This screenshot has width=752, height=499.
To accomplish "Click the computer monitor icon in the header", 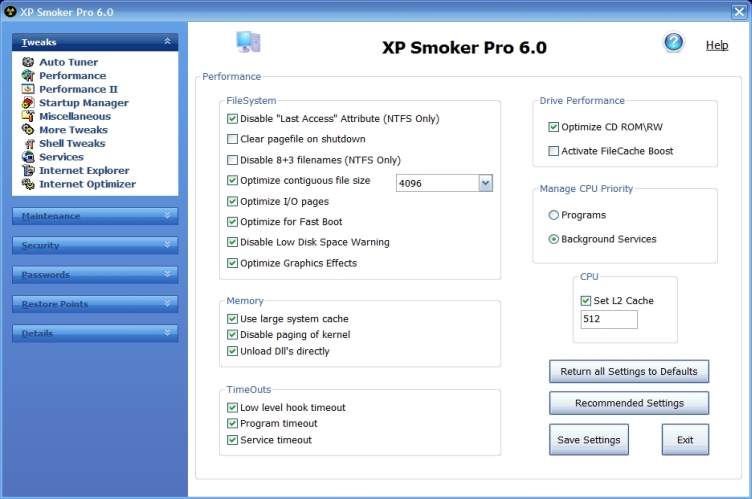I will 248,42.
